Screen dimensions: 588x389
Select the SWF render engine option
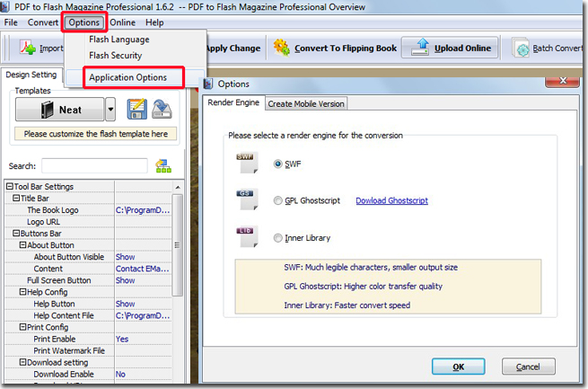tap(277, 164)
